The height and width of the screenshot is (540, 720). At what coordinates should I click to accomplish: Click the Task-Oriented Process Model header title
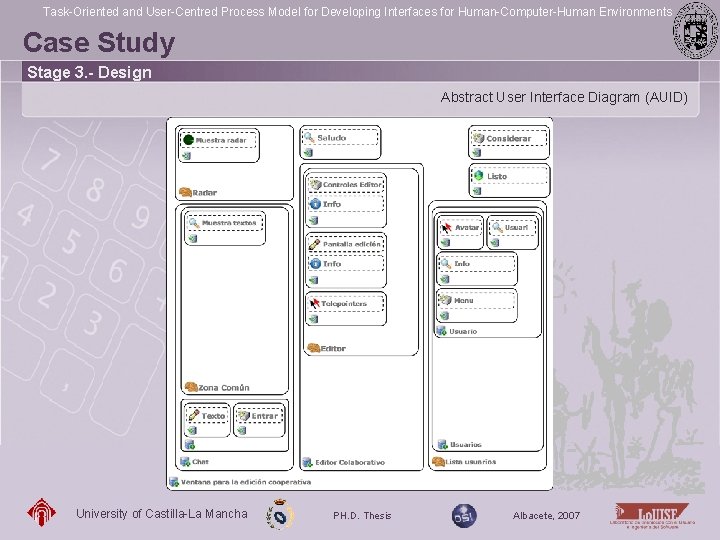pos(357,11)
